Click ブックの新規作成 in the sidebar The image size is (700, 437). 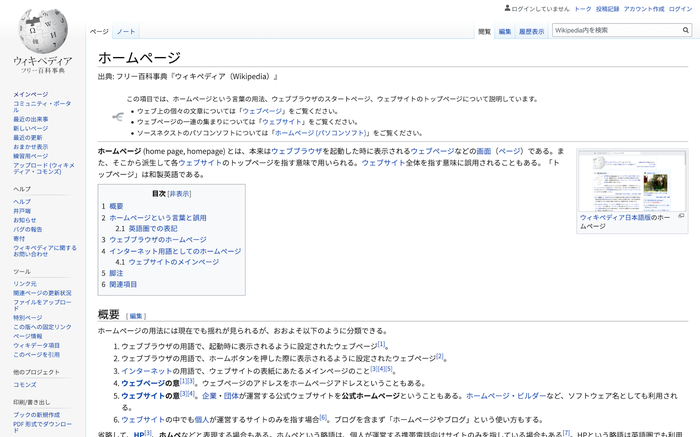click(x=36, y=415)
